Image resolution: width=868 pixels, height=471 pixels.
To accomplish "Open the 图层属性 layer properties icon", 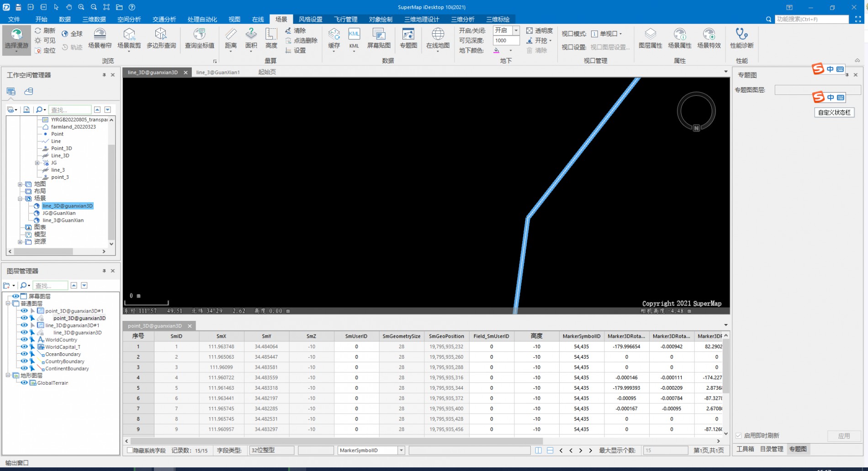I will (650, 38).
